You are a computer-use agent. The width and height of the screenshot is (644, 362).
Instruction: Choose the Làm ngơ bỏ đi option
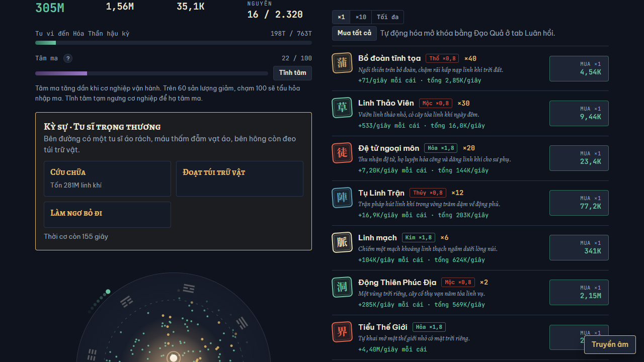(x=107, y=215)
